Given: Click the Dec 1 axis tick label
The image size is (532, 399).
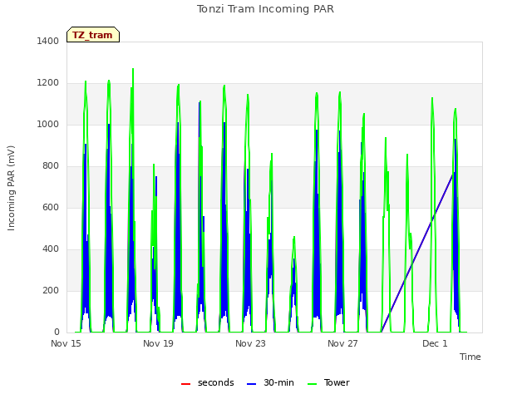Looking at the screenshot, I should point(435,343).
